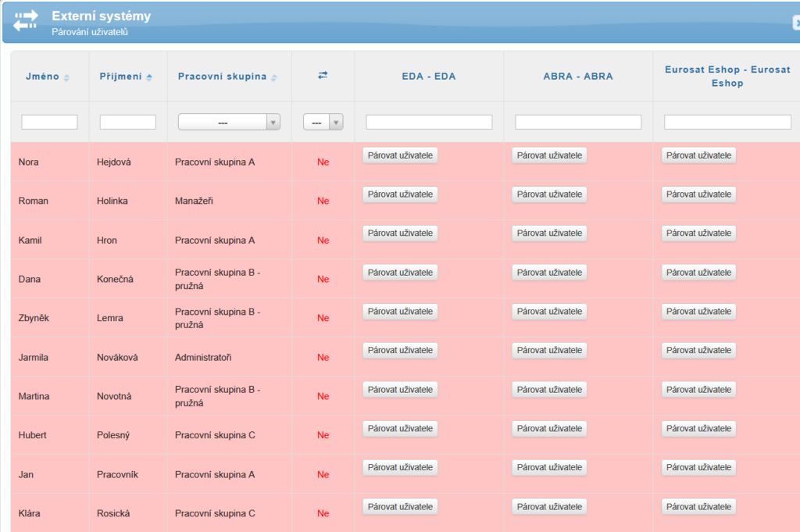Viewport: 800px width, 532px height.
Task: Open the paired-status filter dropdown
Action: [x=323, y=122]
